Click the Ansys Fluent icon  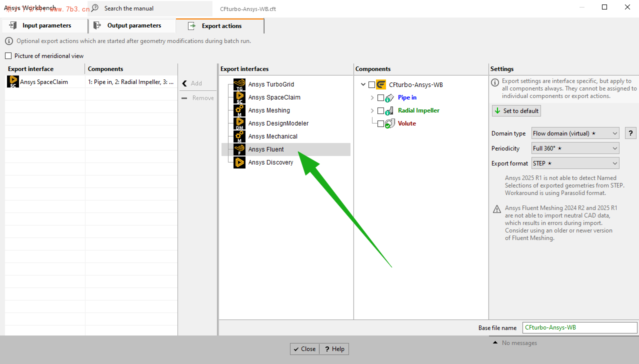pos(239,149)
